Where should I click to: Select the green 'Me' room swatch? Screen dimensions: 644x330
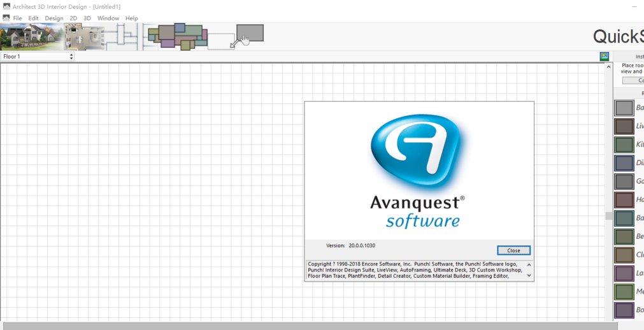(624, 292)
